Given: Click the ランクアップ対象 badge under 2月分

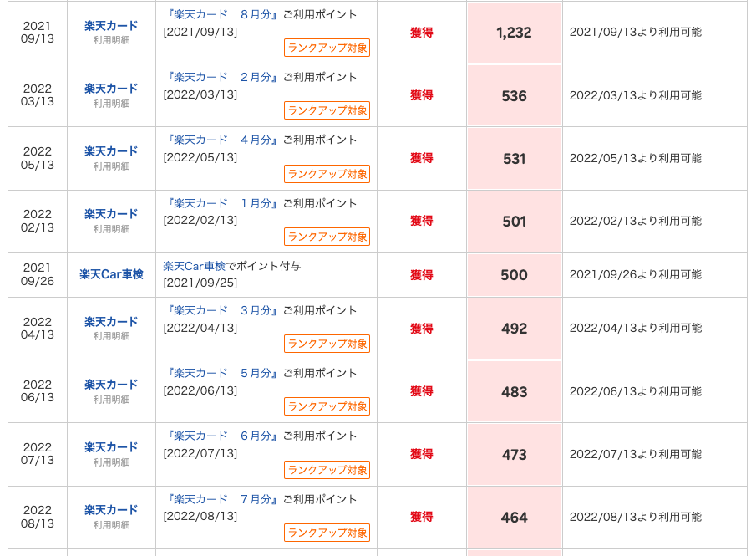Looking at the screenshot, I should [x=327, y=110].
